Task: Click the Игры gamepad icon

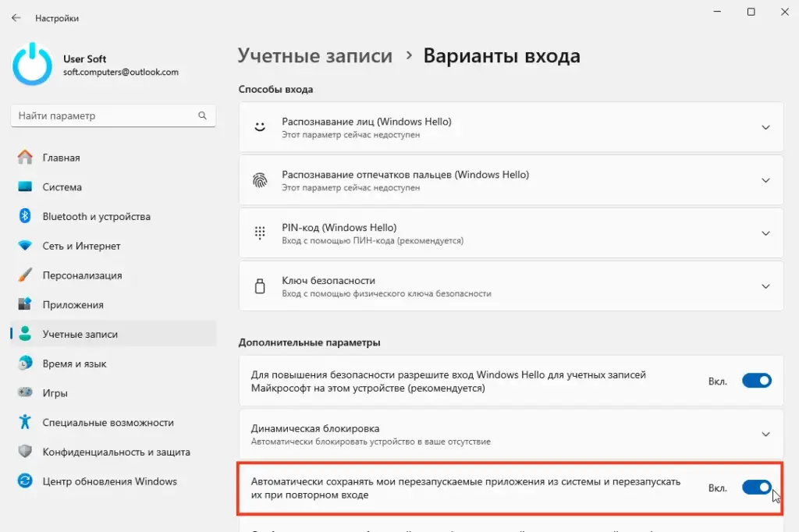Action: (26, 393)
